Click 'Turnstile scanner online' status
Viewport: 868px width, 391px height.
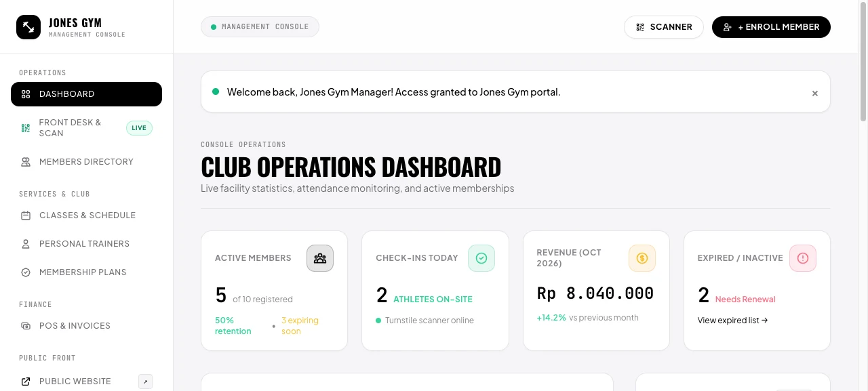pyautogui.click(x=429, y=321)
